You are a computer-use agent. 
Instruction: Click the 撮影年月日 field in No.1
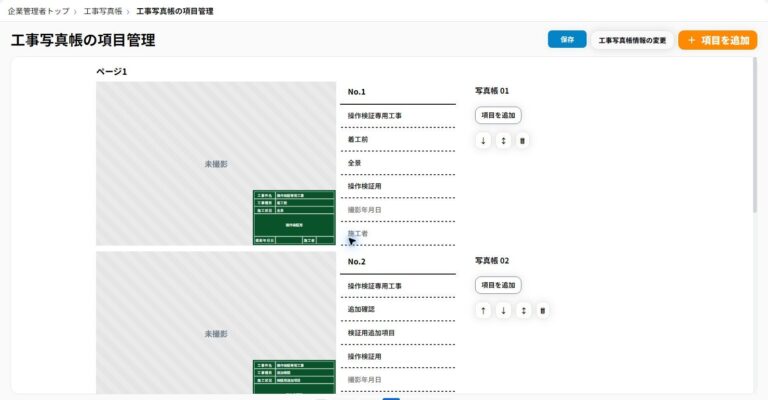[x=398, y=210]
